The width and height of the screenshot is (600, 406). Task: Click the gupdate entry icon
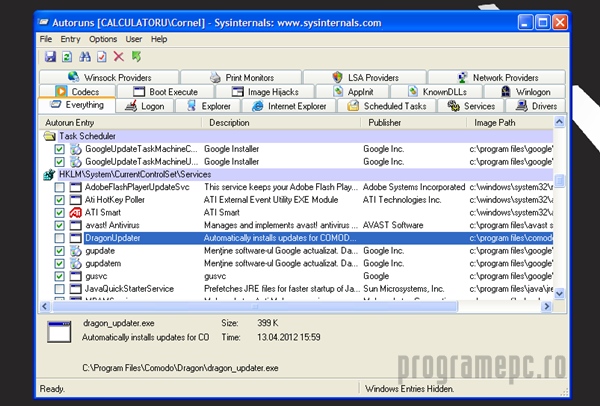click(x=75, y=251)
